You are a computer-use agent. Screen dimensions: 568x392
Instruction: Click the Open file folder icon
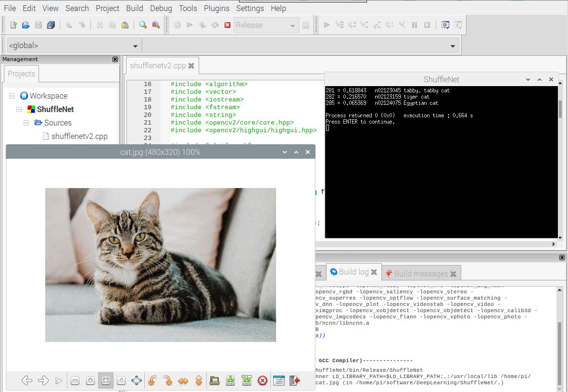tap(26, 25)
